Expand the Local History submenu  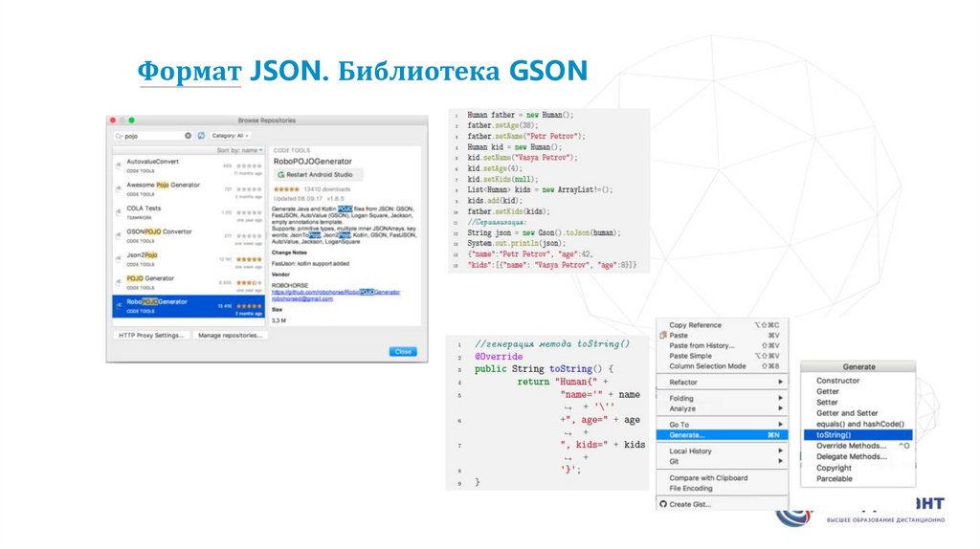pyautogui.click(x=722, y=450)
